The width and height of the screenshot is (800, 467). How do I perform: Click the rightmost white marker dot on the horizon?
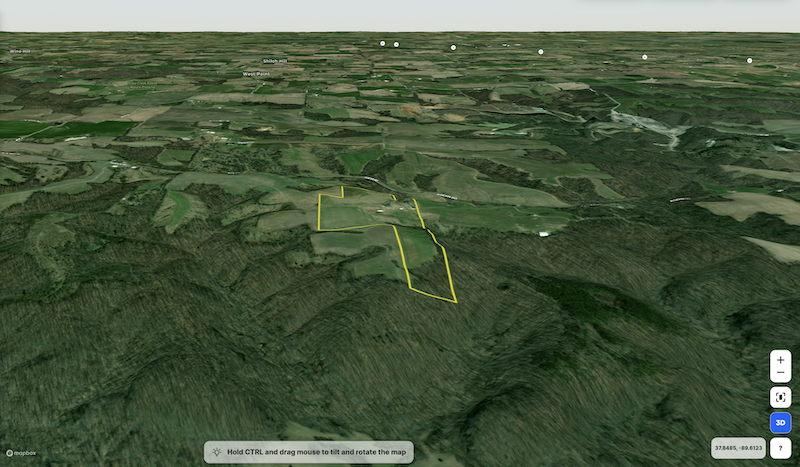[749, 60]
